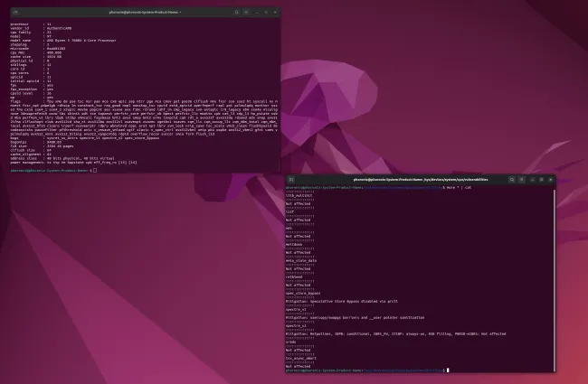Click 'spectre_v2' in the vulnerabilities output
The width and height of the screenshot is (588, 384).
tap(296, 326)
